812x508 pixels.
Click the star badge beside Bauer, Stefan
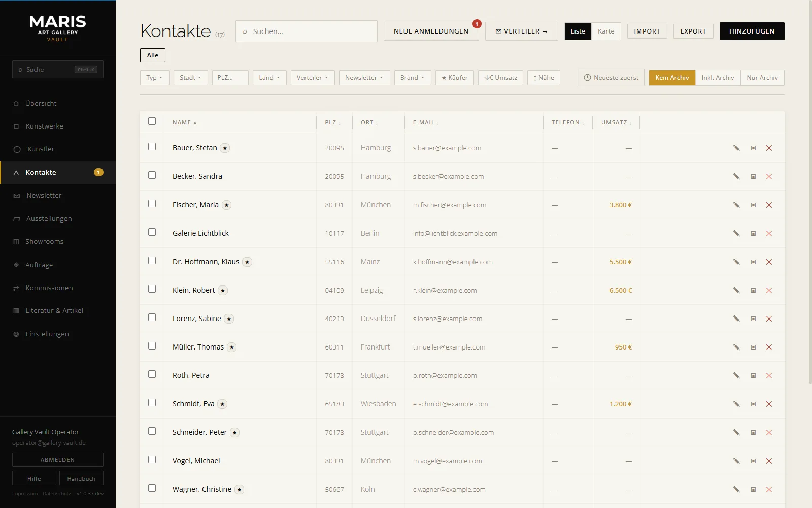[225, 148]
